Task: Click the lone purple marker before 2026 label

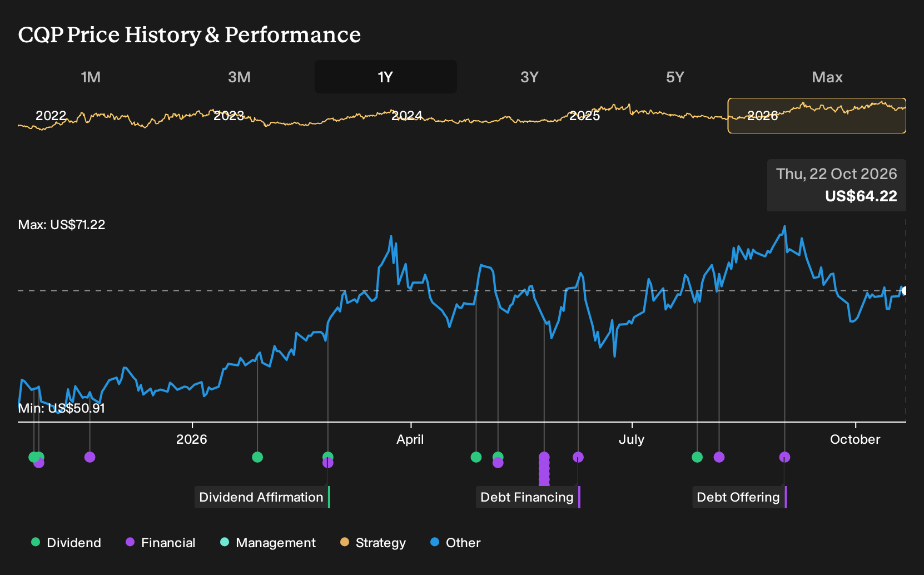Action: 90,457
